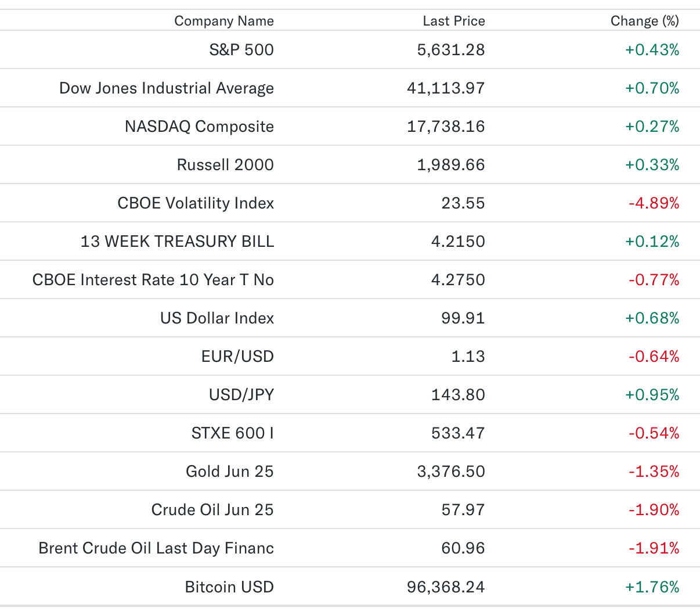This screenshot has width=700, height=611.
Task: Select CBOE Interest Rate 10 Year T No
Action: [x=153, y=280]
